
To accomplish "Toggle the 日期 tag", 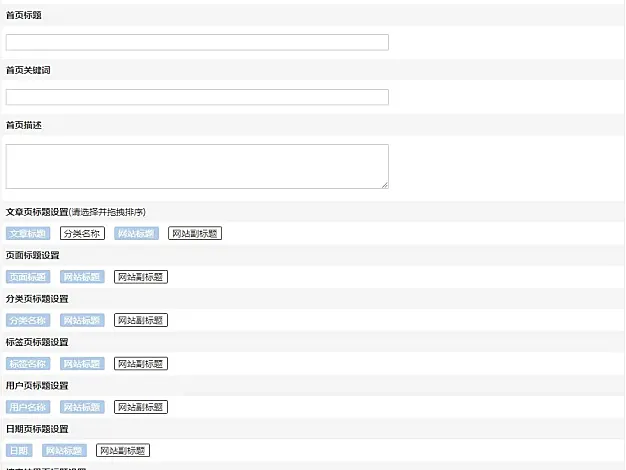I will tap(18, 451).
